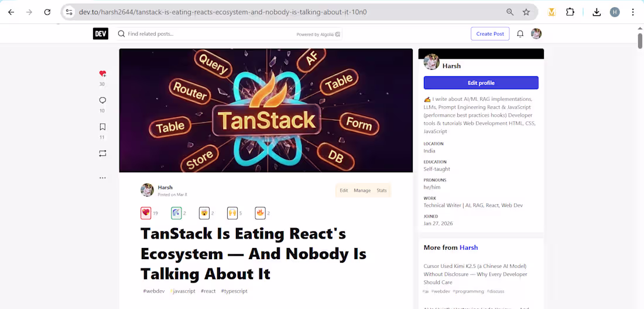This screenshot has width=644, height=309.
Task: Click the zoom magnifier icon in address bar
Action: [x=510, y=12]
